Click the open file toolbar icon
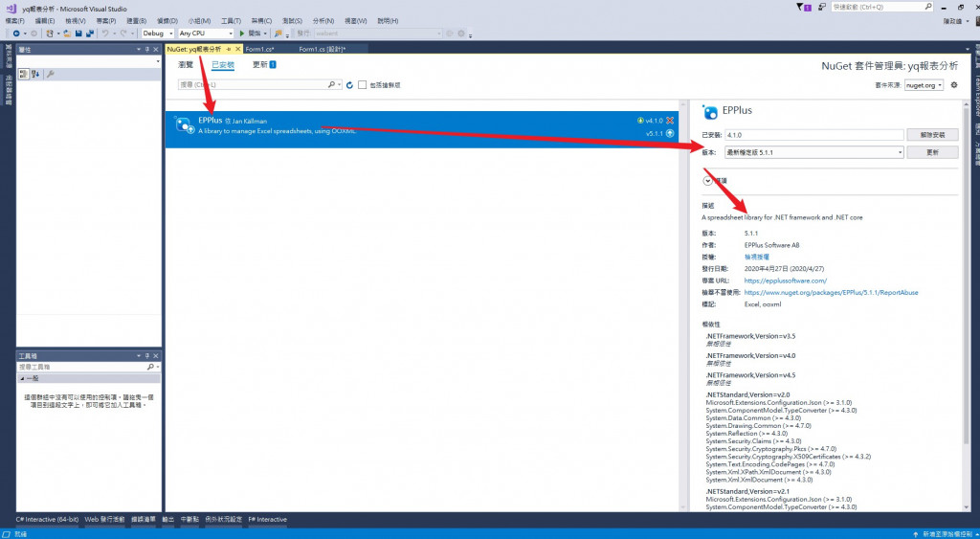Viewport: 980px width, 539px height. click(68, 34)
